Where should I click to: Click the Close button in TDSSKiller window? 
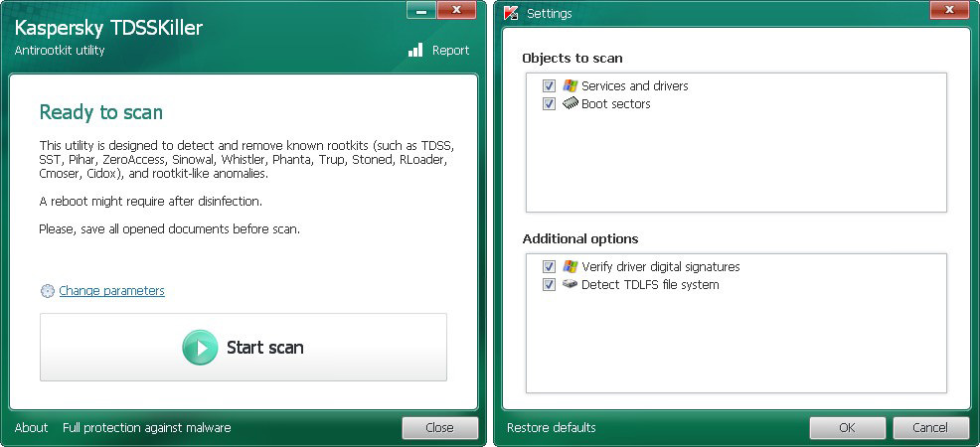tap(440, 428)
